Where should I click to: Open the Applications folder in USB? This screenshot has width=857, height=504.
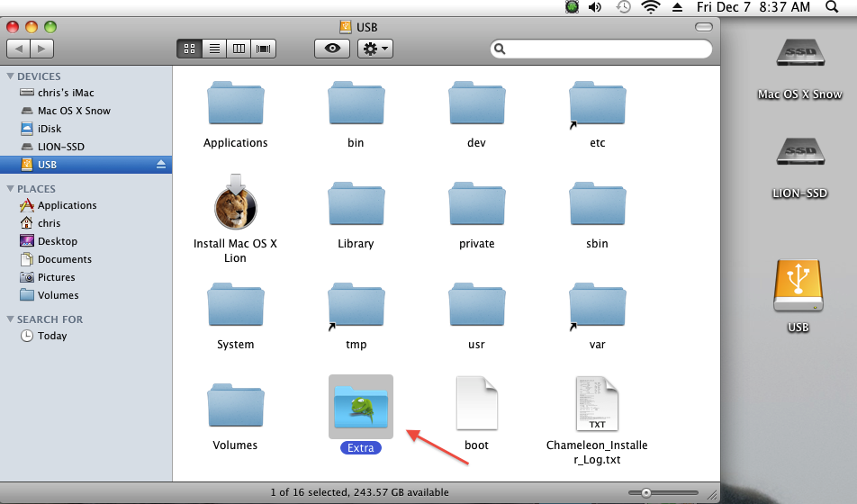(x=236, y=103)
